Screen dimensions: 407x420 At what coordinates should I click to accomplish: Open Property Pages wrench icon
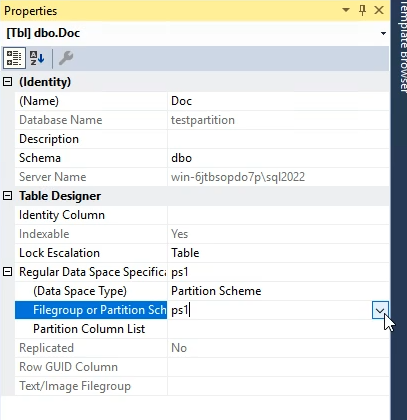(x=66, y=58)
